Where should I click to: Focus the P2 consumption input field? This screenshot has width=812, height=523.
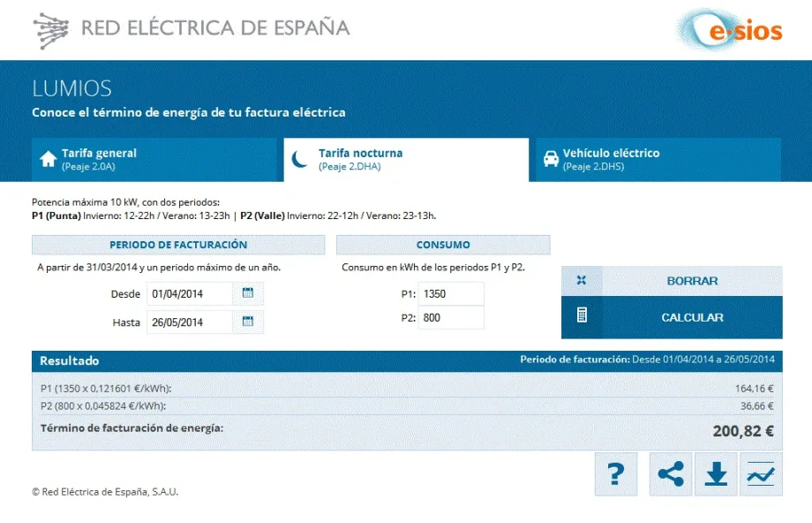[x=451, y=318]
